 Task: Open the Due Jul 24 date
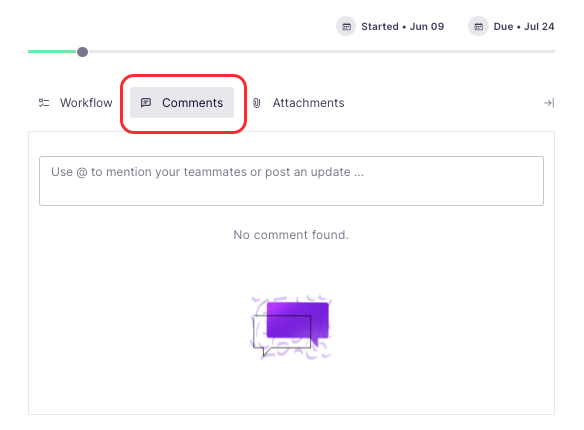[x=511, y=26]
